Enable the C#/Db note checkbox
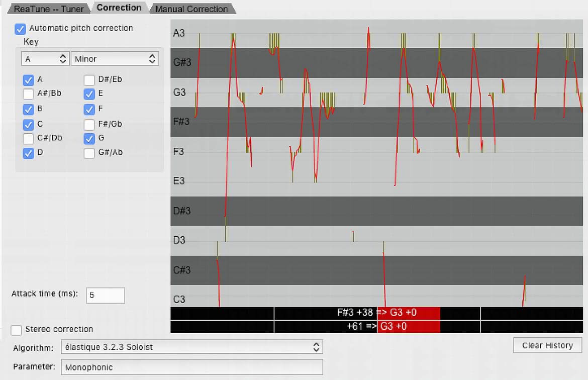The image size is (588, 380). 28,138
